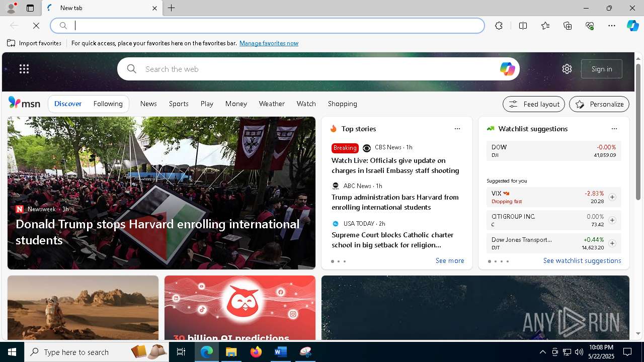Viewport: 644px width, 362px height.
Task: Click Import favorites
Action: click(x=34, y=43)
